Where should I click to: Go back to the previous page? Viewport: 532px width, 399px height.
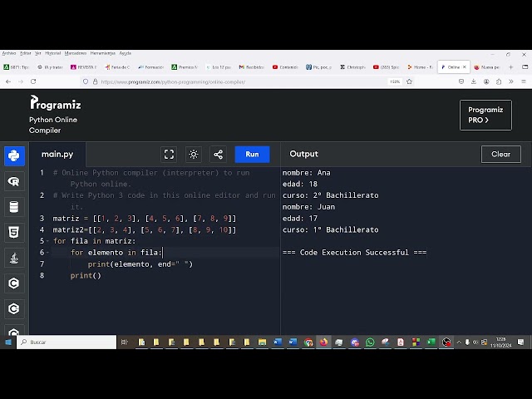[x=8, y=81]
